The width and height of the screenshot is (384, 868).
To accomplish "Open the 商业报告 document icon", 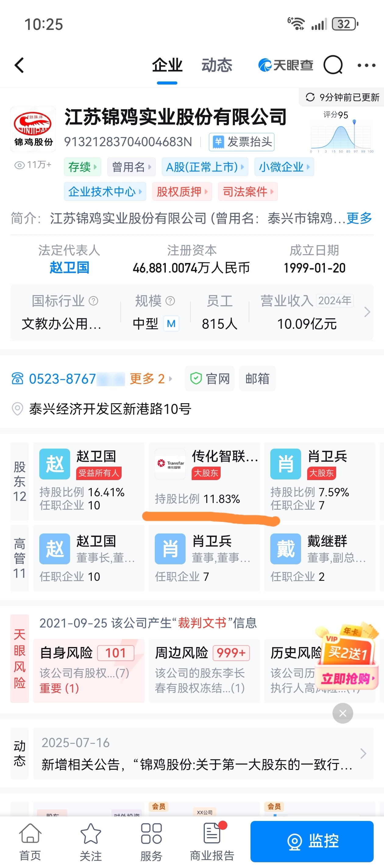I will point(212,832).
